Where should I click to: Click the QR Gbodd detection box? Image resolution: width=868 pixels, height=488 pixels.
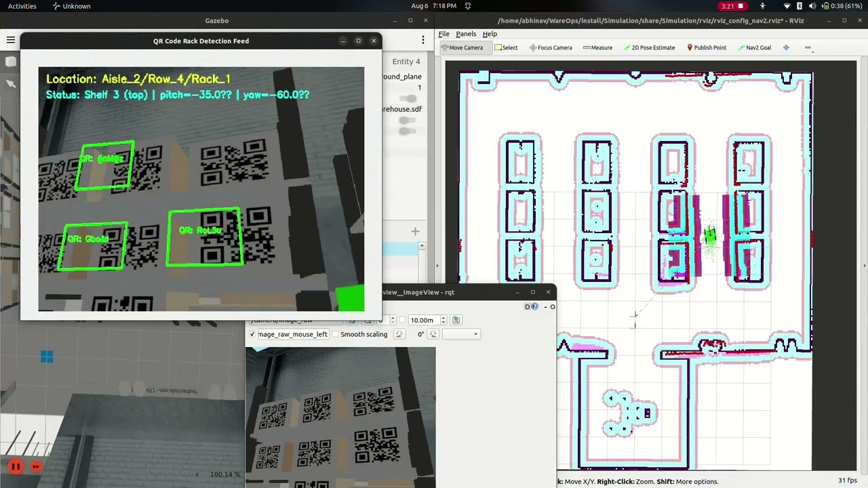(93, 247)
